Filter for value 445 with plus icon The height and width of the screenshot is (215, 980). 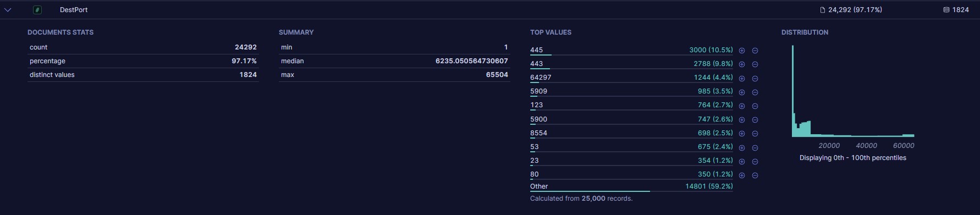coord(742,51)
